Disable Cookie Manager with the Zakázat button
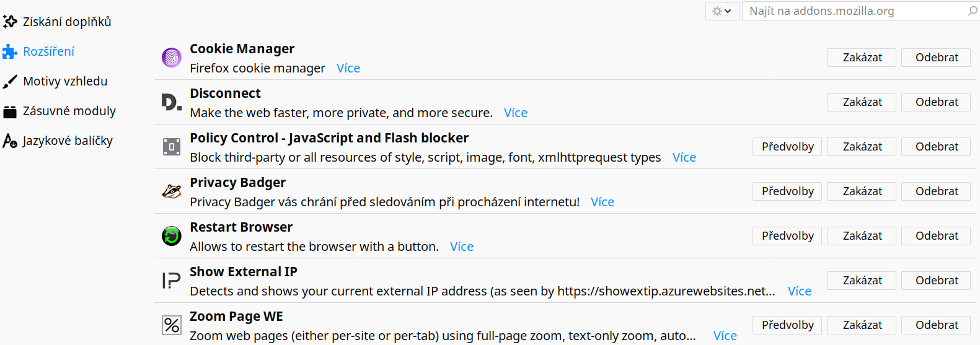Screen dimensions: 980x345 (x=862, y=58)
